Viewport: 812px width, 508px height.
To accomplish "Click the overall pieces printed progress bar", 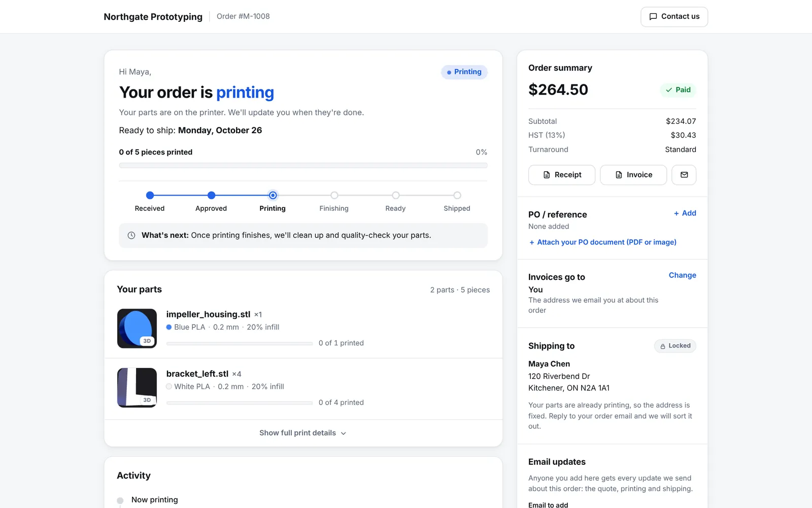I will point(303,165).
